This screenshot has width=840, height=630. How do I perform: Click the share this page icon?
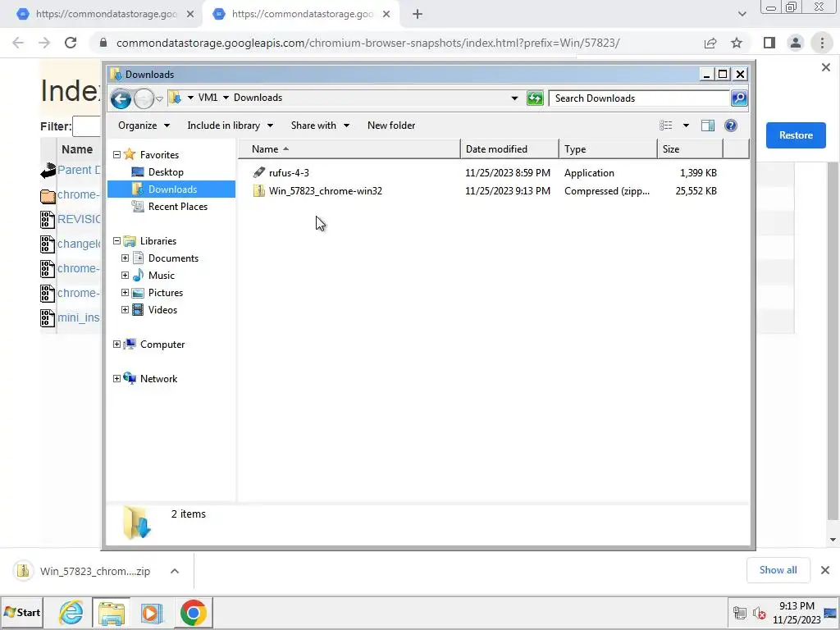coord(710,43)
